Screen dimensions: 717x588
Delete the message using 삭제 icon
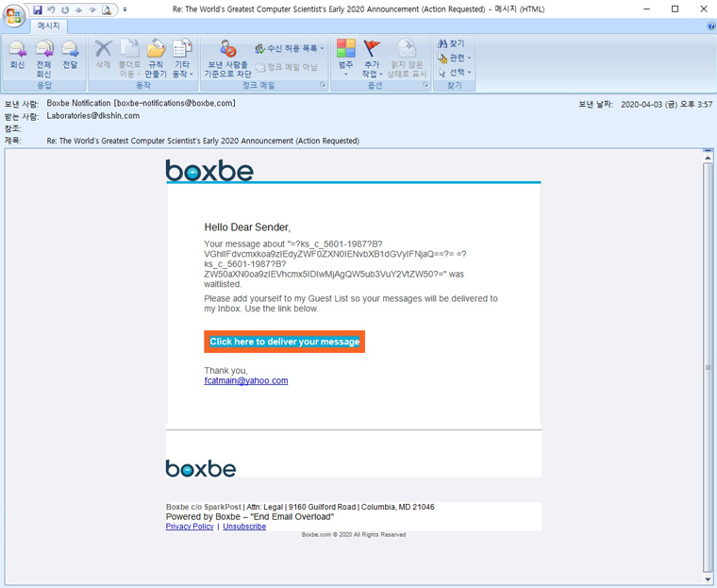click(x=104, y=55)
